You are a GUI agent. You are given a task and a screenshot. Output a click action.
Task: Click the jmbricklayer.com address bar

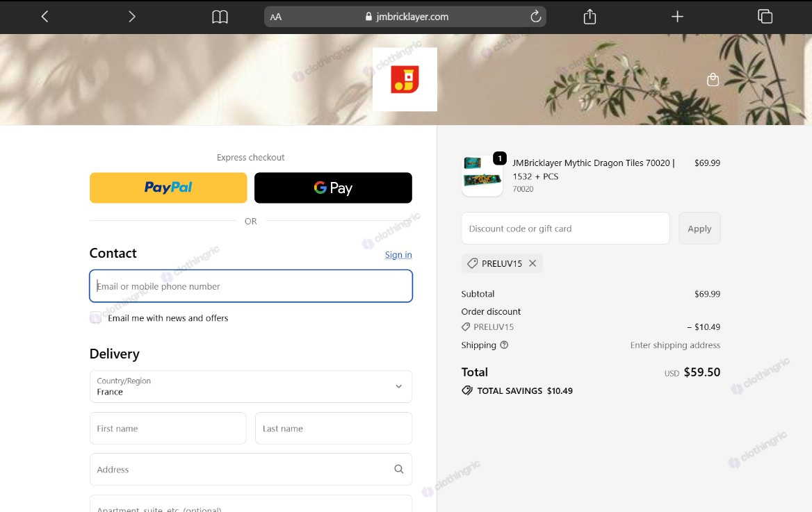click(x=405, y=17)
